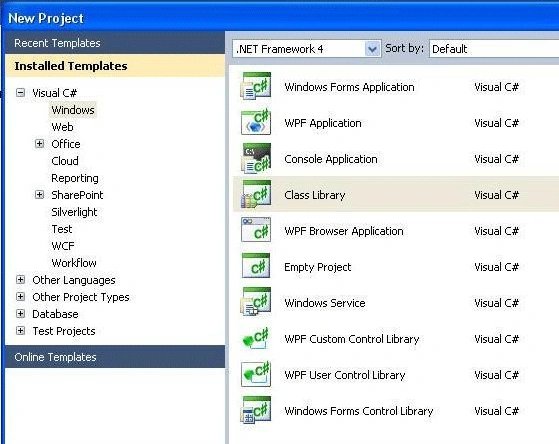Select Windows Forms Control Library icon

(256, 410)
